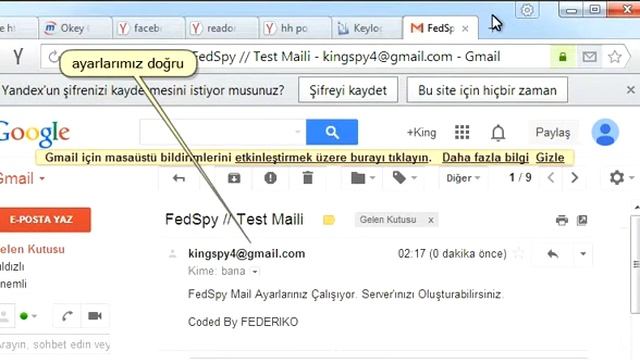Click the mail envelope icon in address bar

[x=589, y=57]
